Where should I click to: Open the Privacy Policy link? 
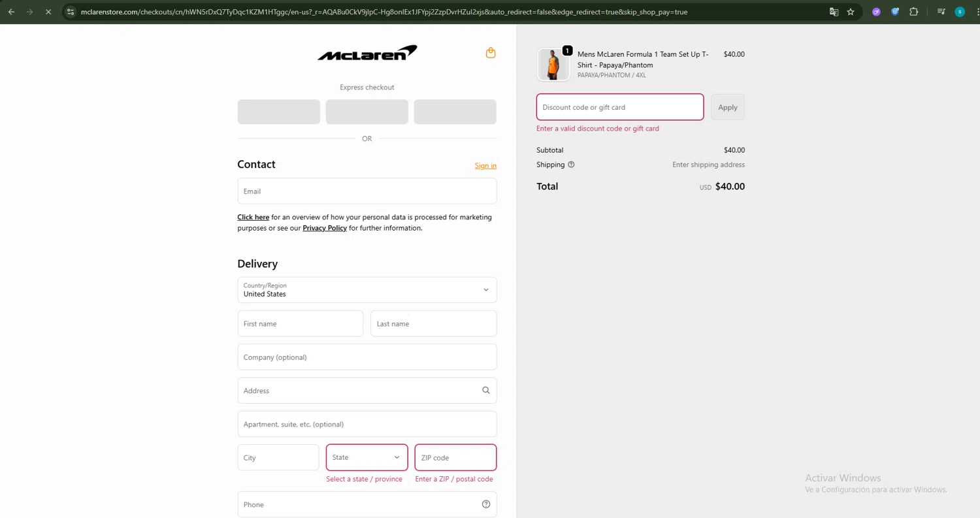coord(325,228)
